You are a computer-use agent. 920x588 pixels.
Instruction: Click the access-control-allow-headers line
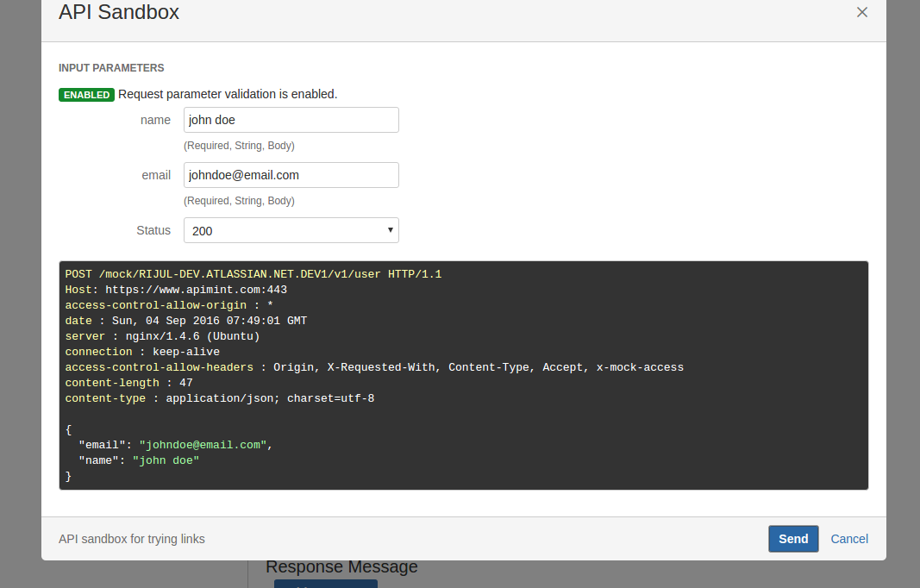pyautogui.click(x=374, y=367)
